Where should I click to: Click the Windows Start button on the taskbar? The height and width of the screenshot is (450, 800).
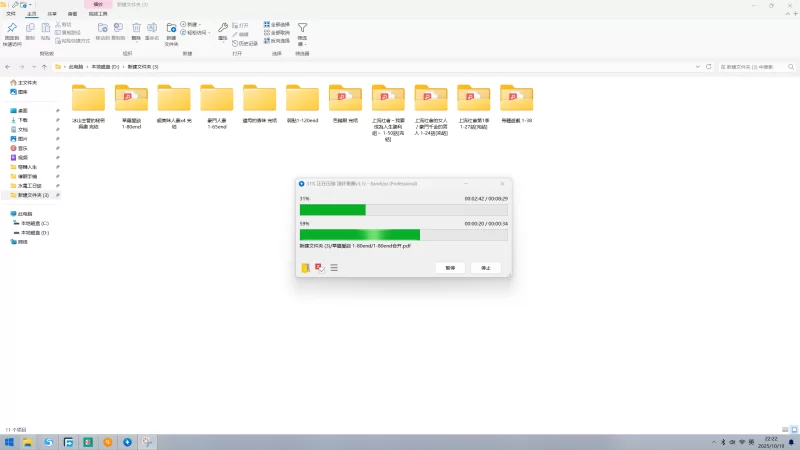(x=9, y=441)
